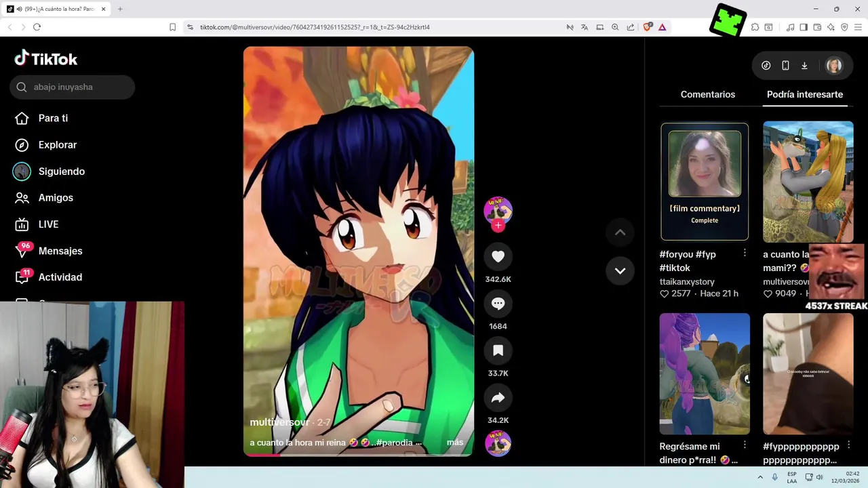The height and width of the screenshot is (488, 868).
Task: Open Brave Wallet icon
Action: (x=817, y=27)
